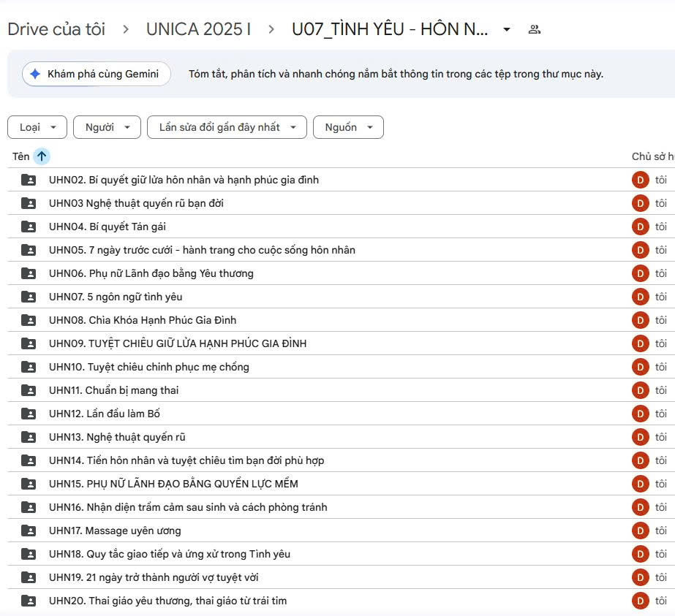Click folder icon of UHN05 7 ngày trước cưới

point(29,250)
